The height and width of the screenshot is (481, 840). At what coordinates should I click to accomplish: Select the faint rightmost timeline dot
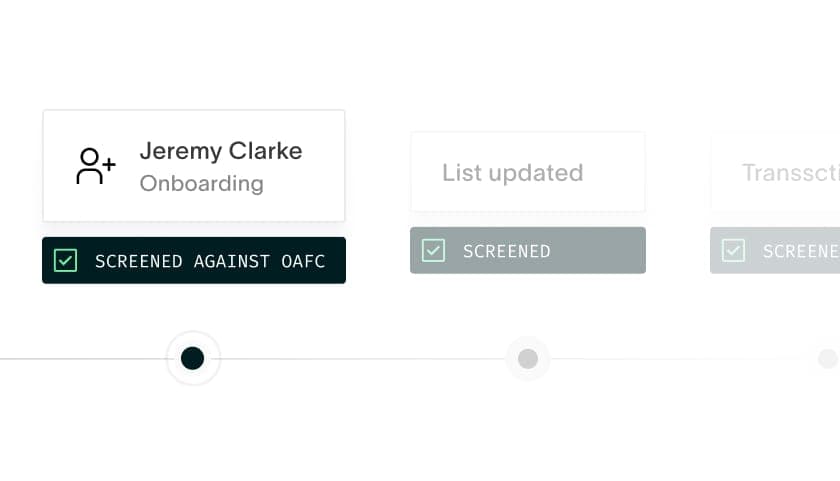tap(828, 358)
